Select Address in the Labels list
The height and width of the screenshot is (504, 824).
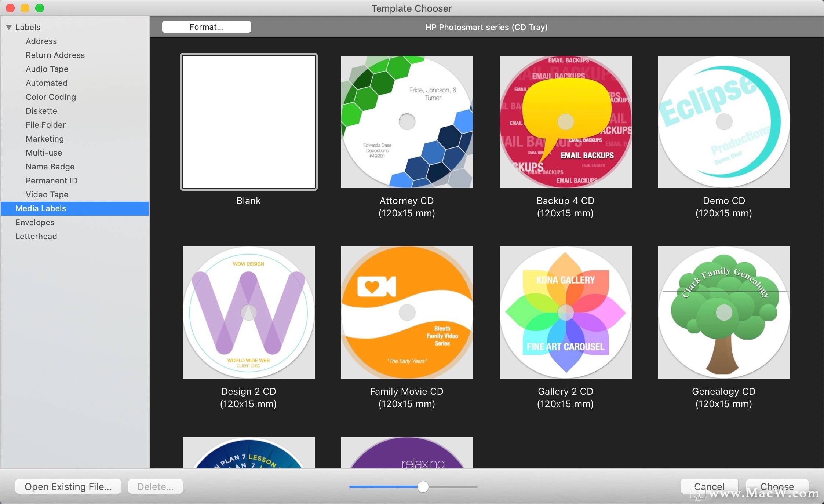click(x=41, y=41)
